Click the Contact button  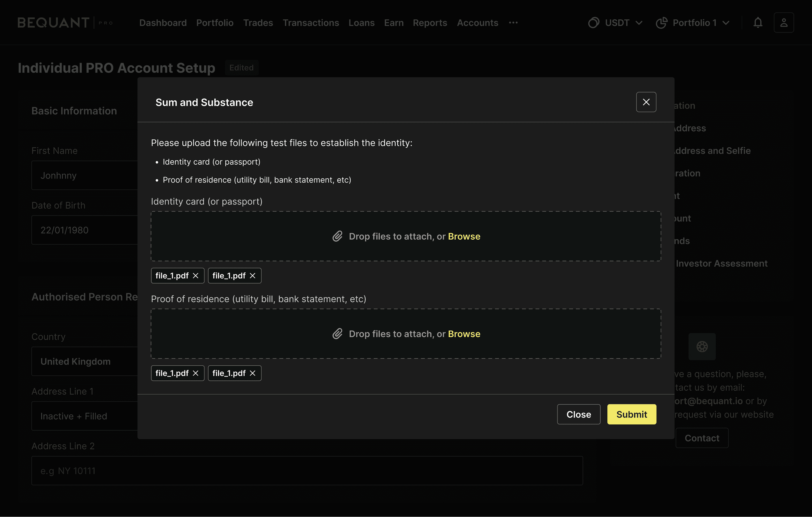702,438
